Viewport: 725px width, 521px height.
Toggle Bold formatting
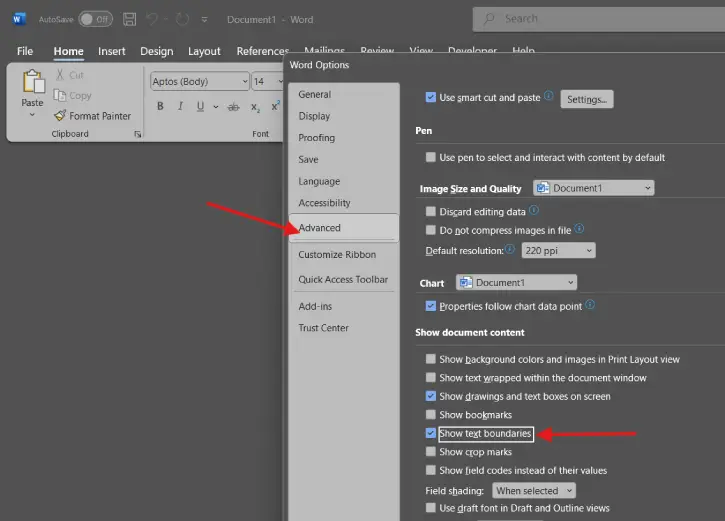click(x=160, y=106)
